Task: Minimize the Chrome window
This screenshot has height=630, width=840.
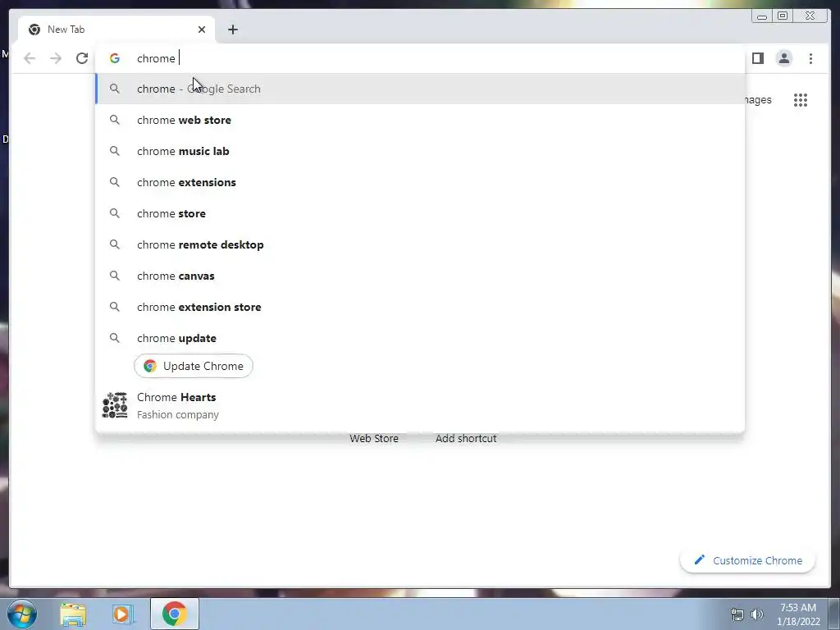Action: [x=762, y=16]
